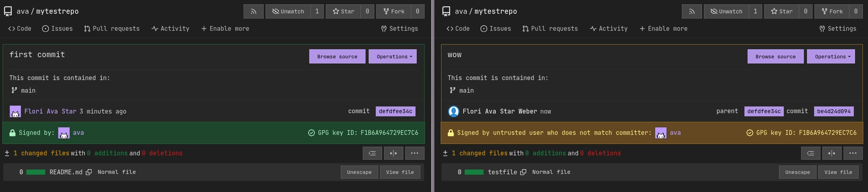The image size is (868, 192).
Task: Switch to Code tab in left panel
Action: coord(20,28)
